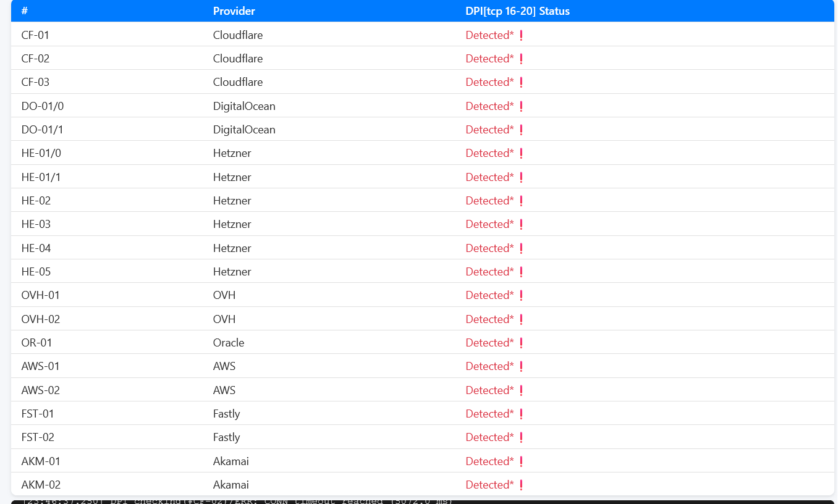Select the red alert icon for HE-01/0

pyautogui.click(x=521, y=153)
